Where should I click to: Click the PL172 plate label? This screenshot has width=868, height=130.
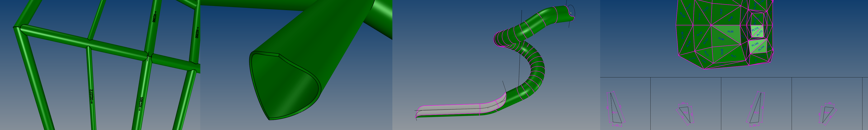coord(759,33)
